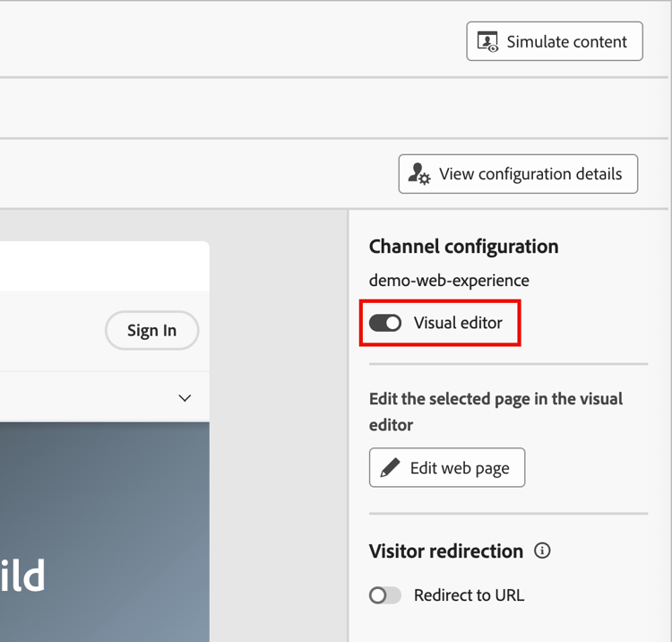This screenshot has height=642, width=672.
Task: Expand the chevron dropdown in page preview
Action: (185, 398)
